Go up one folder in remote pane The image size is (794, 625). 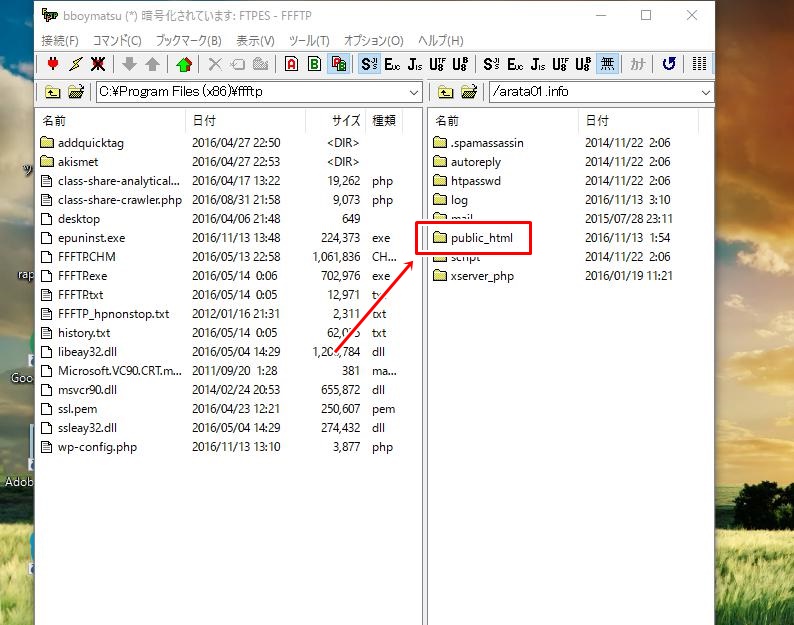[x=446, y=92]
